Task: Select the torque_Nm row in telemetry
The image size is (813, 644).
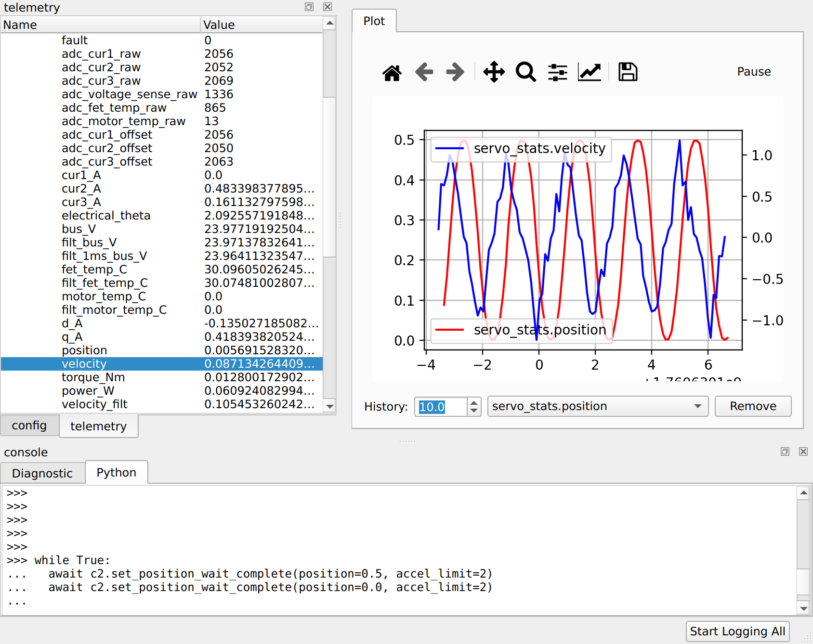Action: (93, 377)
